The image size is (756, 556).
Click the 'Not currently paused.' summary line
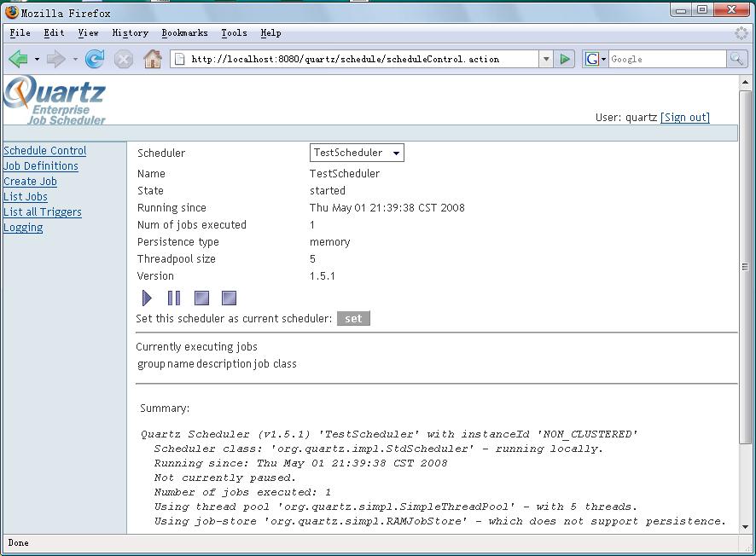point(224,478)
